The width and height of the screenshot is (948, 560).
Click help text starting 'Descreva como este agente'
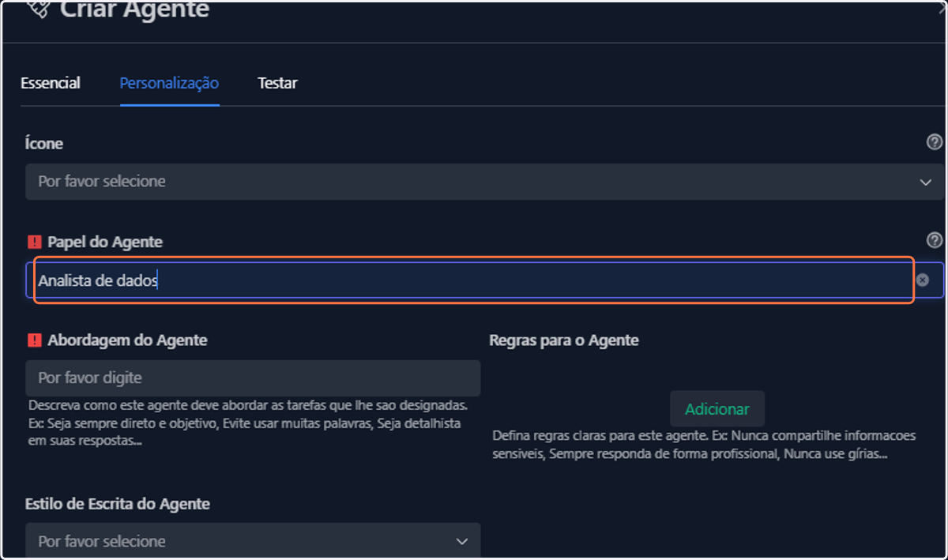[249, 423]
